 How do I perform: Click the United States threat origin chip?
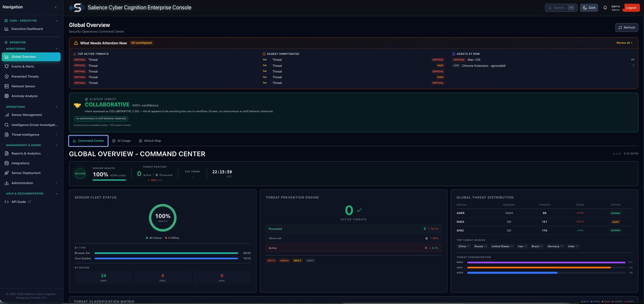coord(502,246)
